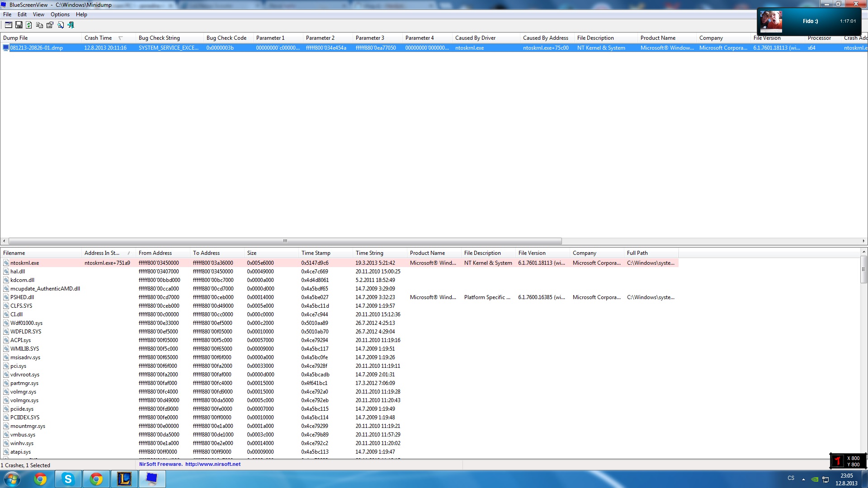Viewport: 868px width, 488px height.
Task: Open the File menu
Action: coord(7,14)
